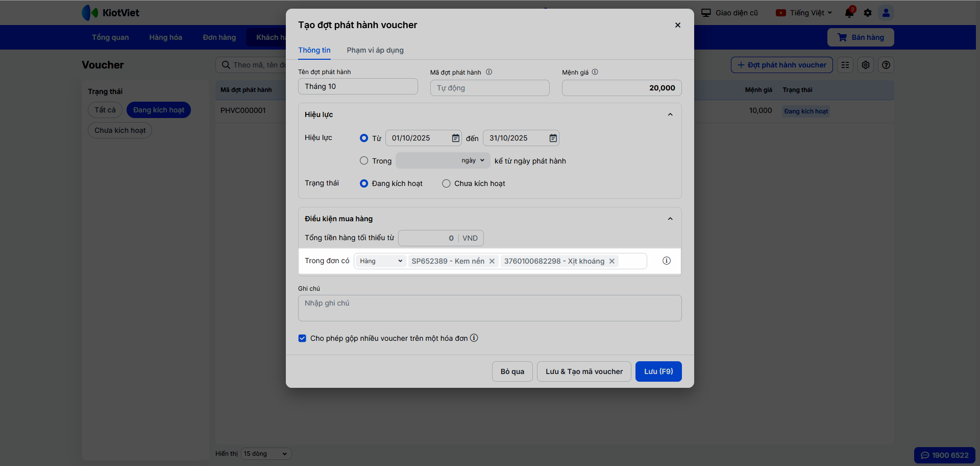The width and height of the screenshot is (980, 466).
Task: Open the end date calendar picker
Action: point(553,138)
